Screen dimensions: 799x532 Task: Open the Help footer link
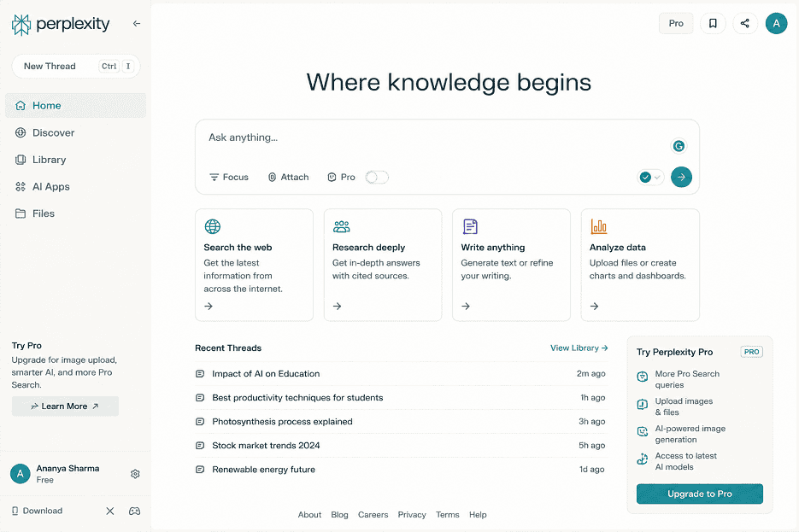tap(478, 515)
